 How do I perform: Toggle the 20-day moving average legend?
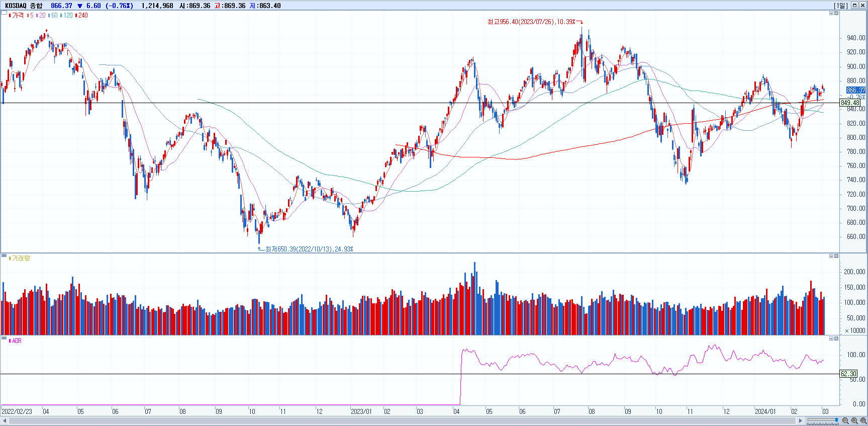click(41, 16)
